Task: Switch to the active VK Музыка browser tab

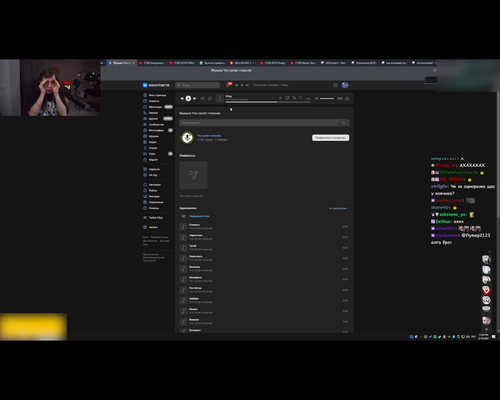Action: coord(121,63)
